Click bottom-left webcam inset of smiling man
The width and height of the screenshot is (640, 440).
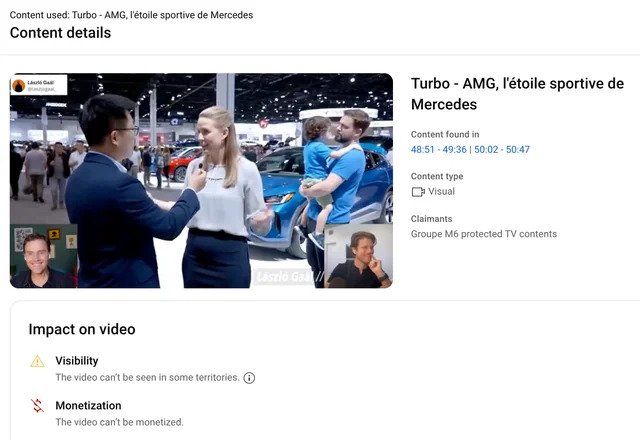pyautogui.click(x=43, y=258)
